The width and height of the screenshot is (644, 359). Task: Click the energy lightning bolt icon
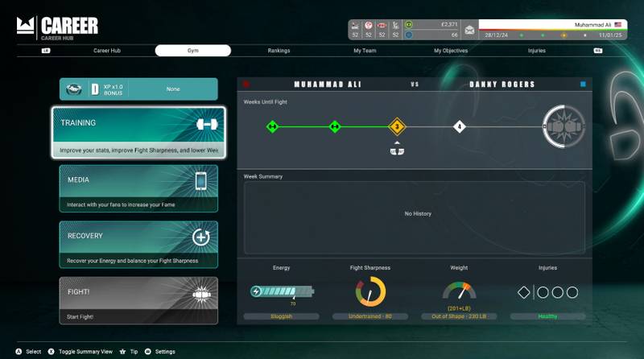click(x=256, y=291)
